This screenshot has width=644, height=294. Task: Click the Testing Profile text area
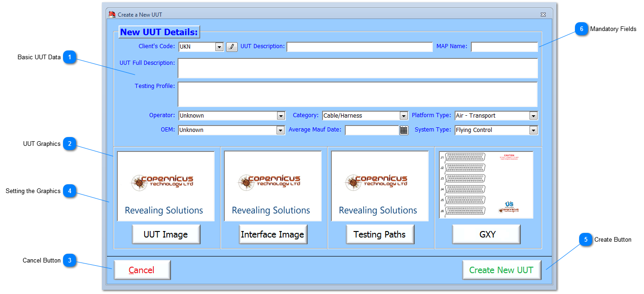click(357, 94)
